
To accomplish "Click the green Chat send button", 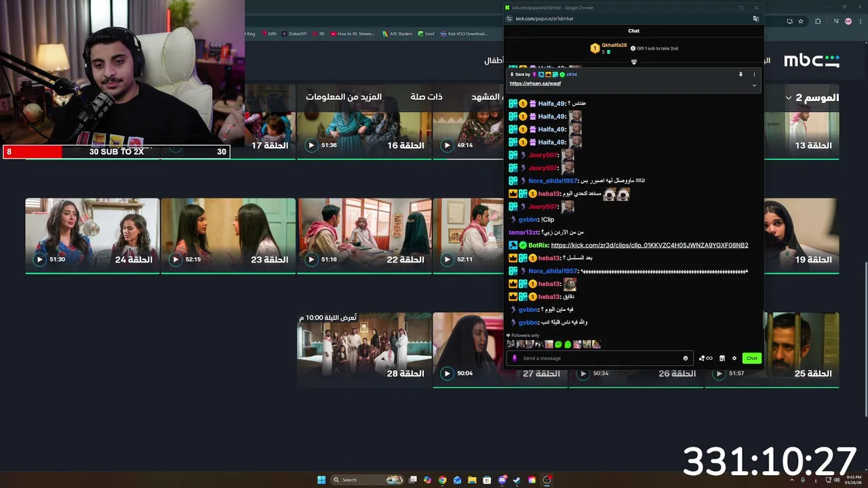I will (752, 358).
